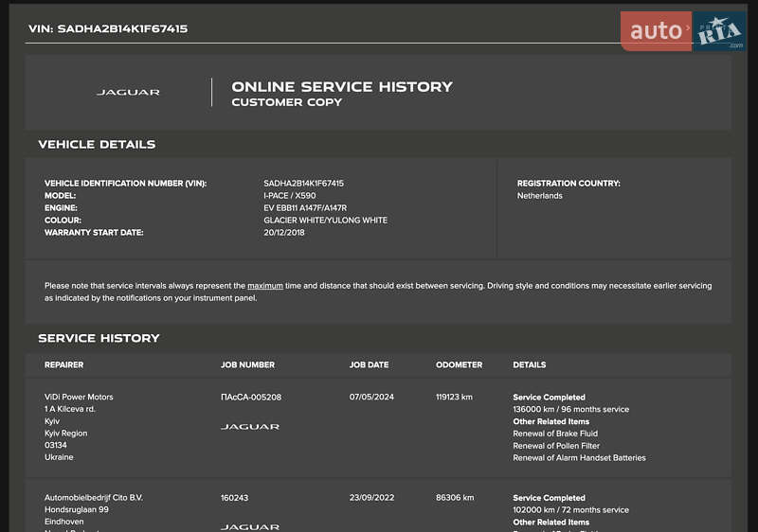
Task: Click Jaguar logo under job number 160243
Action: 250,526
